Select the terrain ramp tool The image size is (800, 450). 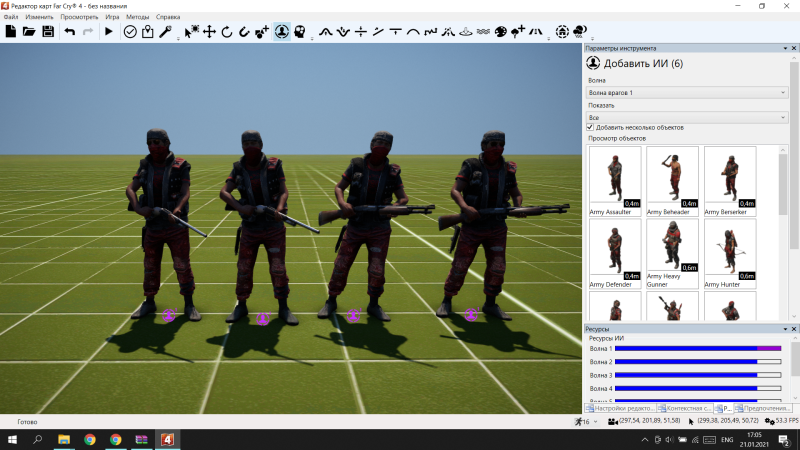pos(378,32)
